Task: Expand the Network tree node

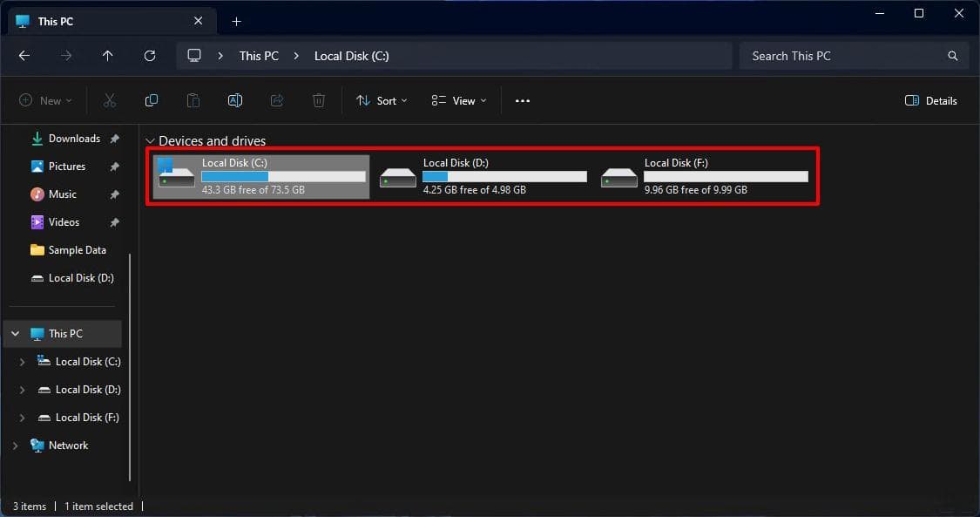Action: 16,446
